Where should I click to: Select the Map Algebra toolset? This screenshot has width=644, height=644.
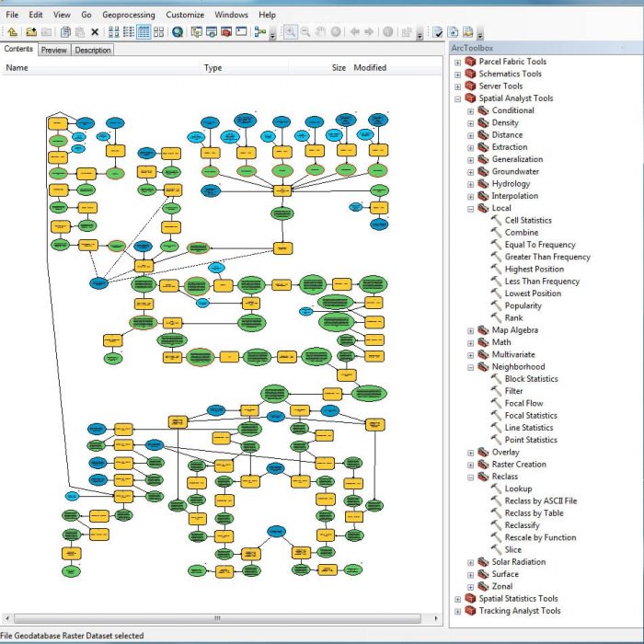pos(514,330)
